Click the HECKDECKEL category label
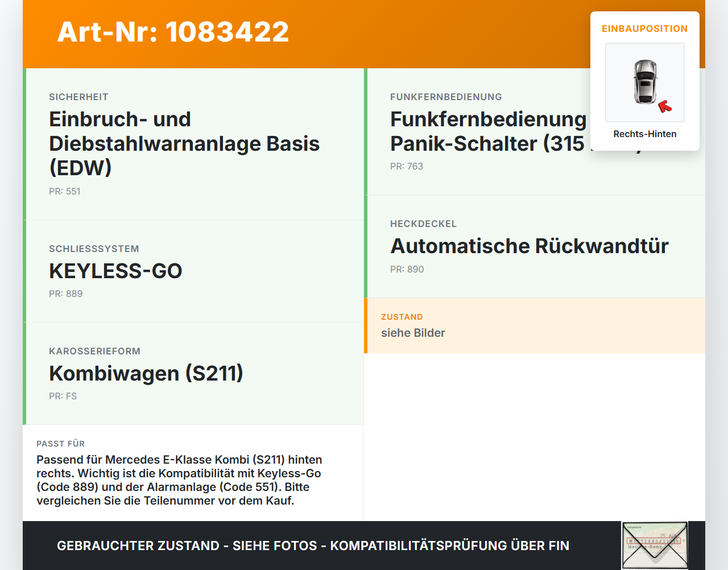The image size is (728, 570). tap(423, 224)
